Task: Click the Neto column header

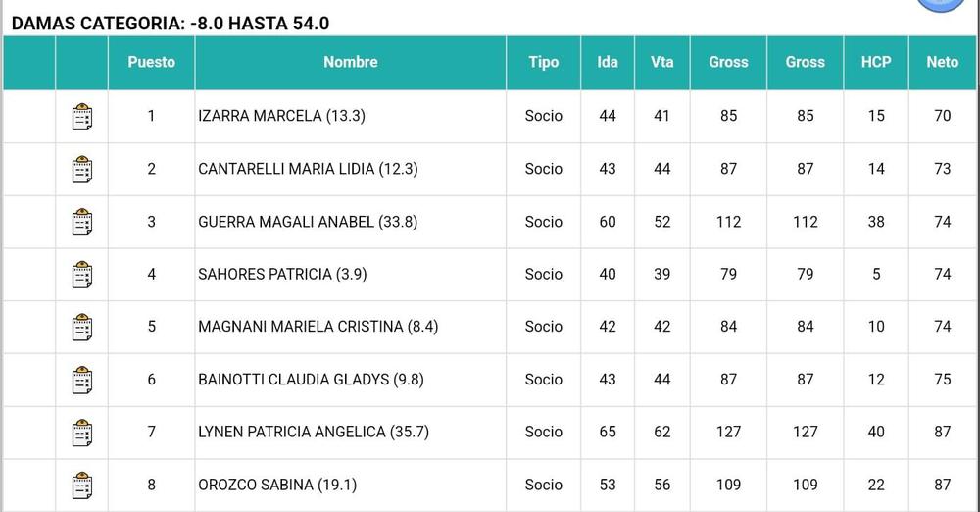Action: (x=942, y=62)
